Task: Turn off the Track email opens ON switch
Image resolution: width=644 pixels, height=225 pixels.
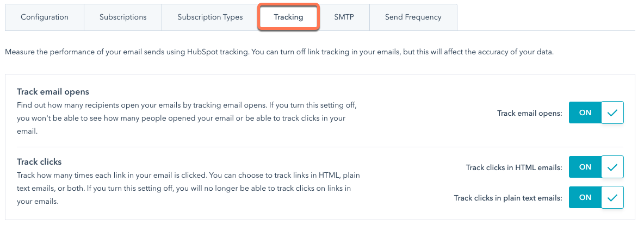Action: pyautogui.click(x=585, y=113)
